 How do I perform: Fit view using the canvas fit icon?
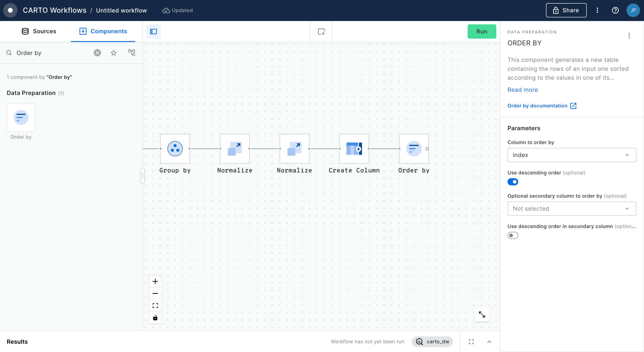tap(155, 305)
